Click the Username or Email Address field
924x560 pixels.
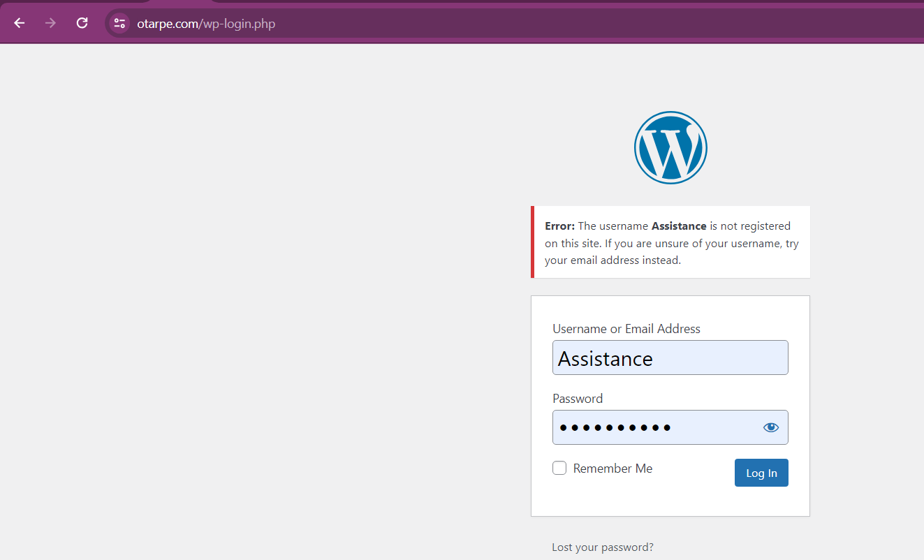(670, 358)
